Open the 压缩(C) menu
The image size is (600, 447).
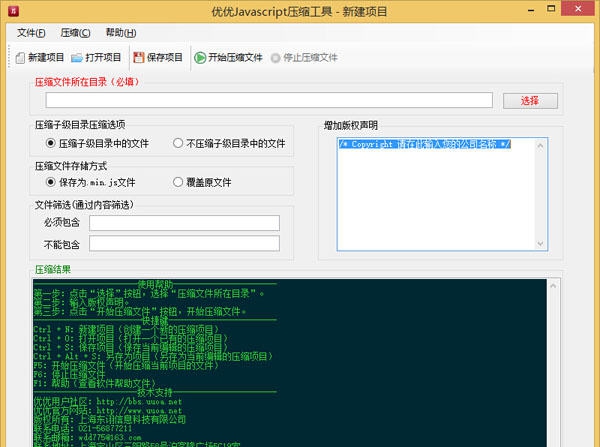[x=75, y=33]
